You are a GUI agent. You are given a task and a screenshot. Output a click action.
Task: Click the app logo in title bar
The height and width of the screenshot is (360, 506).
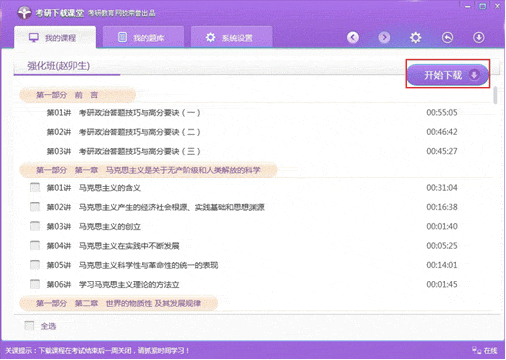(24, 13)
